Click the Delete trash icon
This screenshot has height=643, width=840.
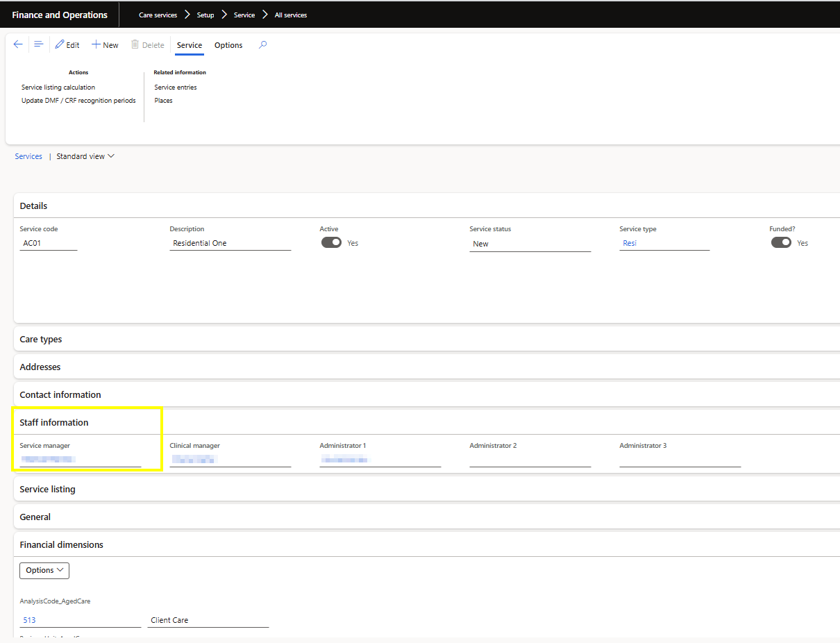coord(135,44)
